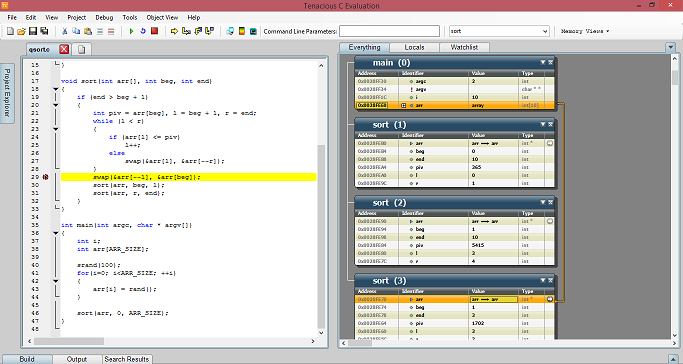
Task: Follow pointer icon in sort (2) arr row
Action: click(x=550, y=221)
